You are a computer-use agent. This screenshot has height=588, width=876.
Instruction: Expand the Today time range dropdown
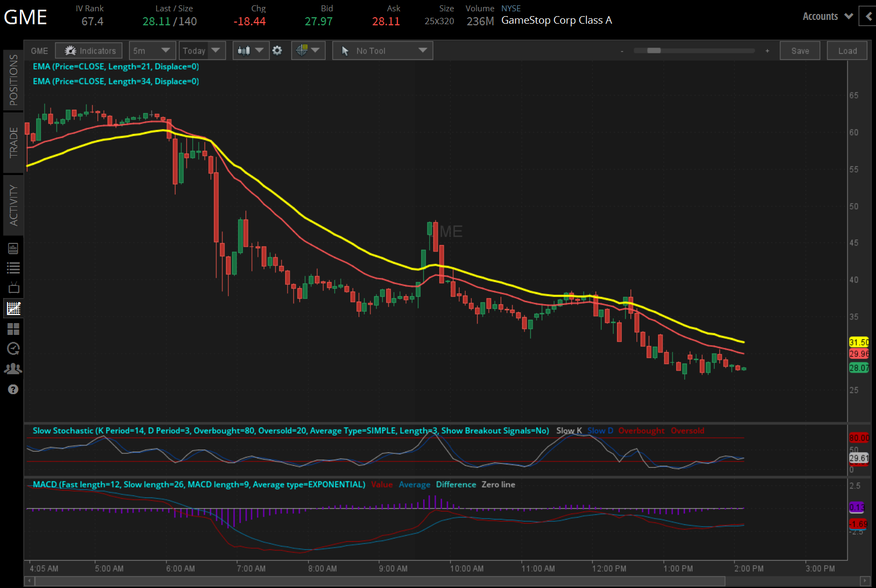click(x=202, y=50)
